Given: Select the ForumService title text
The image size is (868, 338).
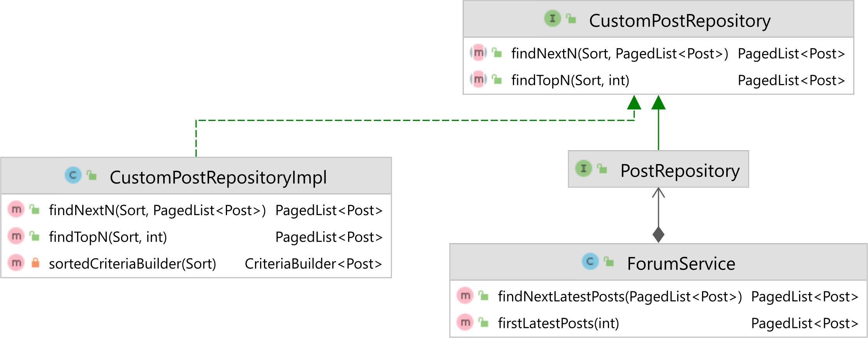Looking at the screenshot, I should click(681, 264).
